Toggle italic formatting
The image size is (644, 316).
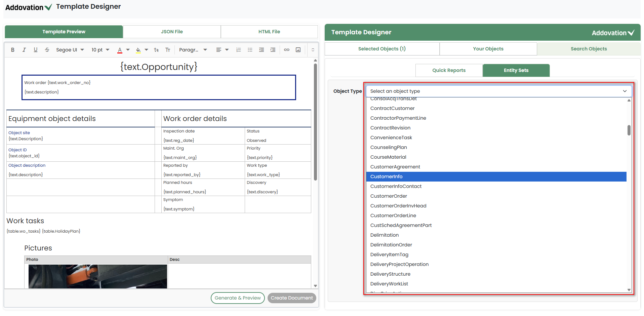pos(24,50)
